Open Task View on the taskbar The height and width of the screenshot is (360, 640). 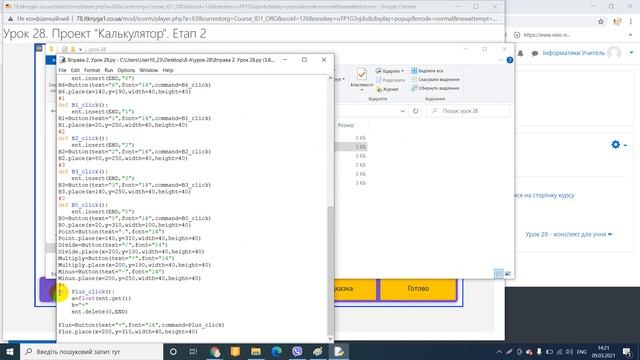193,351
